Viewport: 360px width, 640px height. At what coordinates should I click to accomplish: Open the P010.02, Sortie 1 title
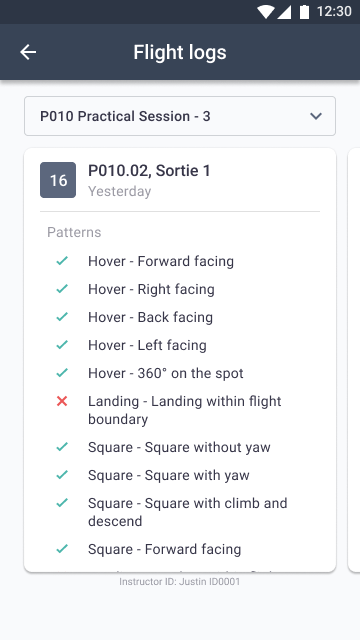point(149,171)
